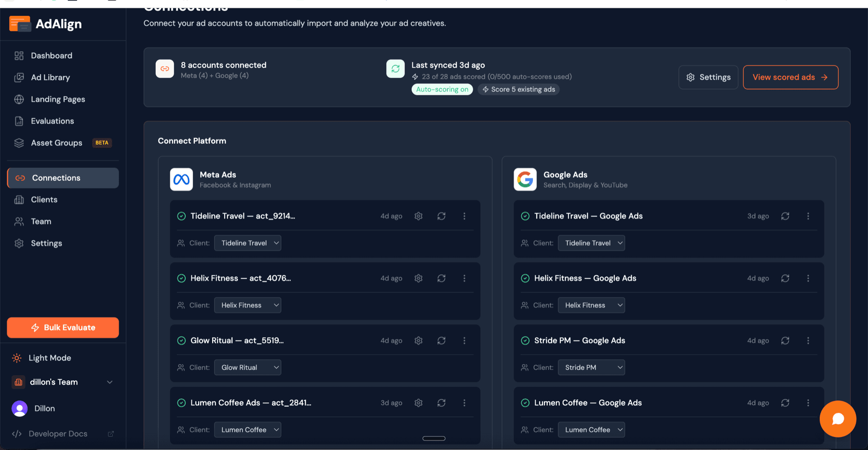Click the Google Ads logo
The height and width of the screenshot is (450, 868).
525,179
